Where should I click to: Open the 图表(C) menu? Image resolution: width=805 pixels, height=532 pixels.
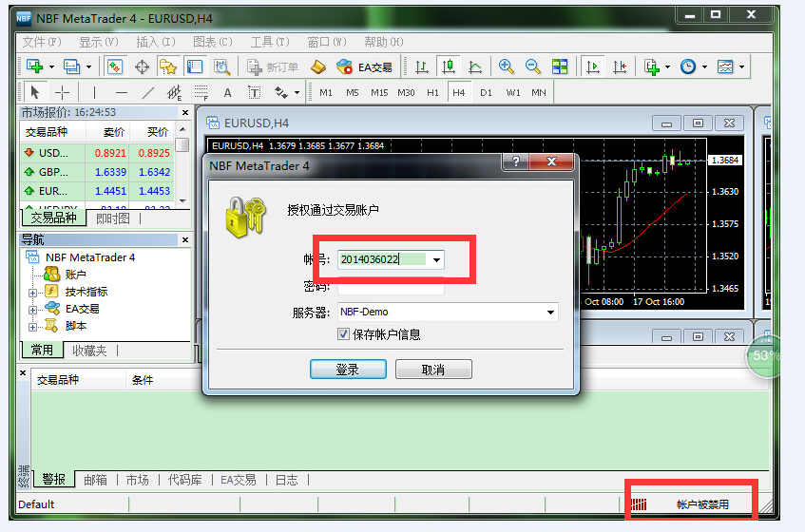click(x=213, y=42)
